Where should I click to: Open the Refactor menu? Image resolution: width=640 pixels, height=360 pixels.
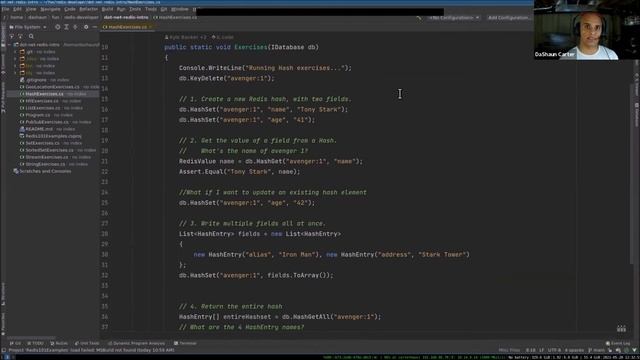[89, 9]
